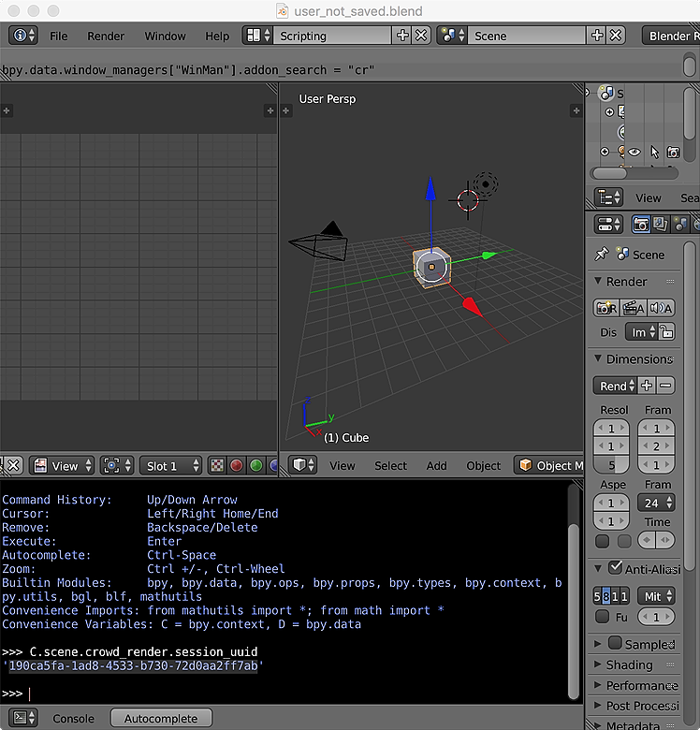Image resolution: width=700 pixels, height=730 pixels.
Task: Expand 3D viewport tool shelf plus tab
Action: tap(285, 110)
